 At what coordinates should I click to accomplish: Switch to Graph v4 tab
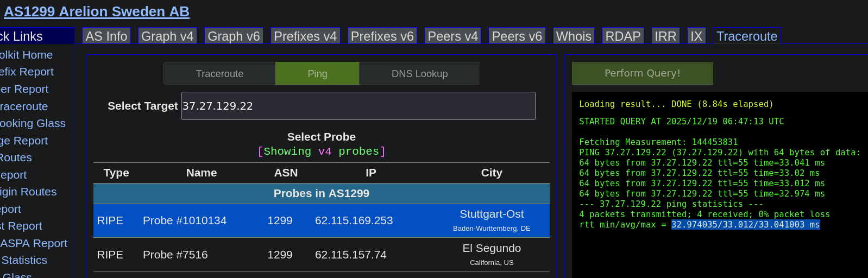(x=167, y=36)
